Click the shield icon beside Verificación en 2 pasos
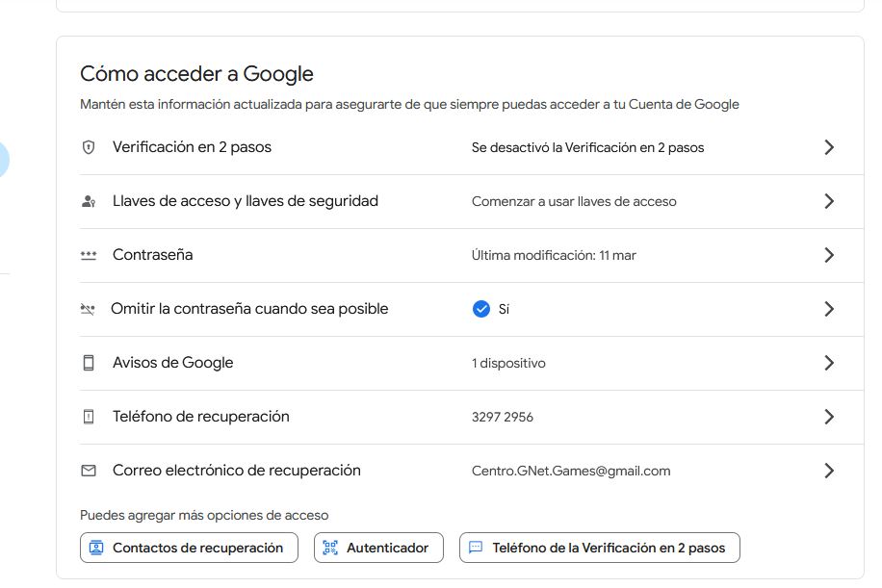 click(89, 147)
